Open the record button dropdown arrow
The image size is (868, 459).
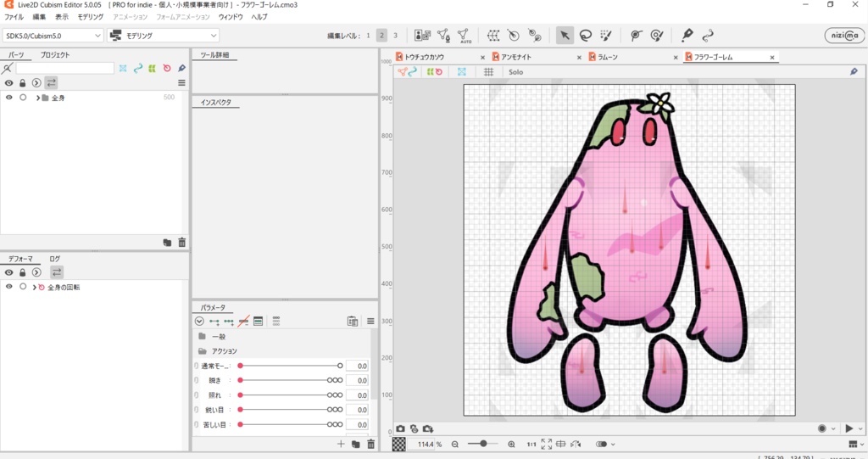click(833, 428)
